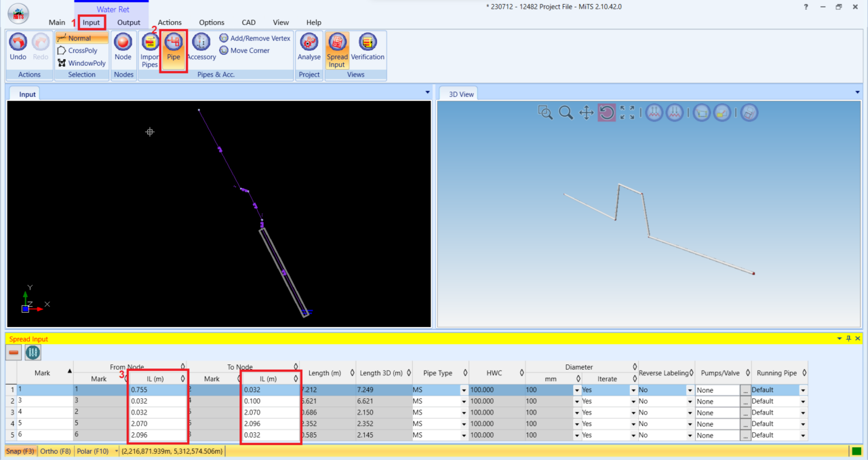Click the Add/Remove Vertex button
The height and width of the screenshot is (460, 868).
click(254, 38)
